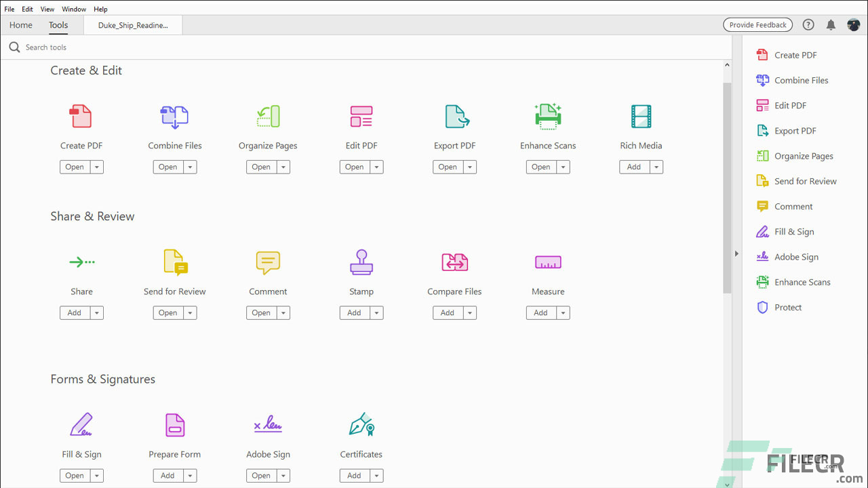Expand the dropdown arrow beside Adobe Sign Open
Viewport: 868px width, 488px height.
[283, 475]
